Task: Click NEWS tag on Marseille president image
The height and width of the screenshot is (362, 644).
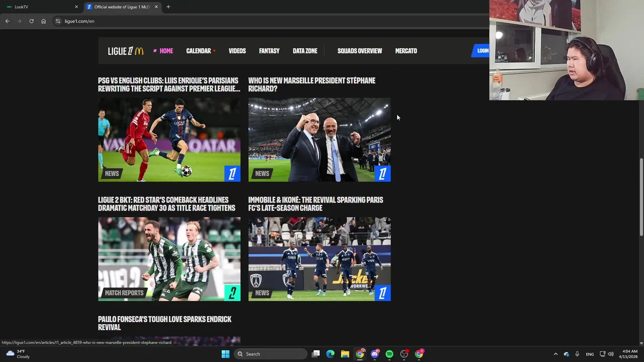Action: [x=262, y=173]
